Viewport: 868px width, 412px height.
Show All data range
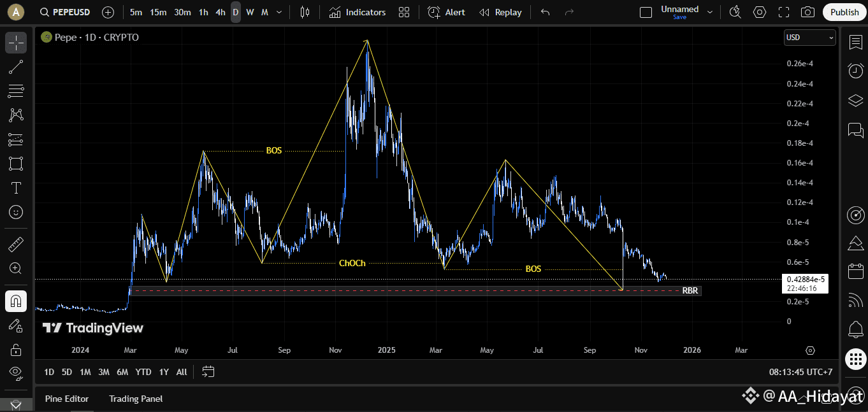182,372
